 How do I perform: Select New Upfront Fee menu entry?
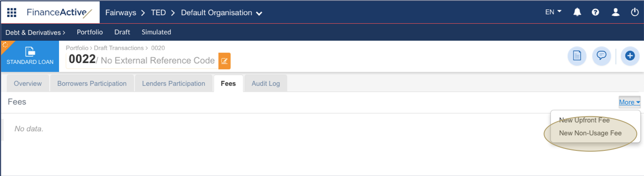tap(584, 120)
